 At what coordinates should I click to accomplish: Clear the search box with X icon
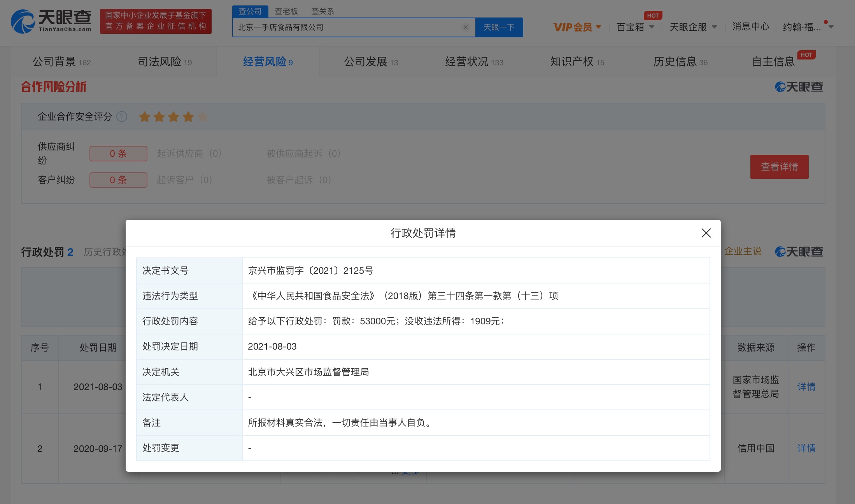[x=465, y=27]
